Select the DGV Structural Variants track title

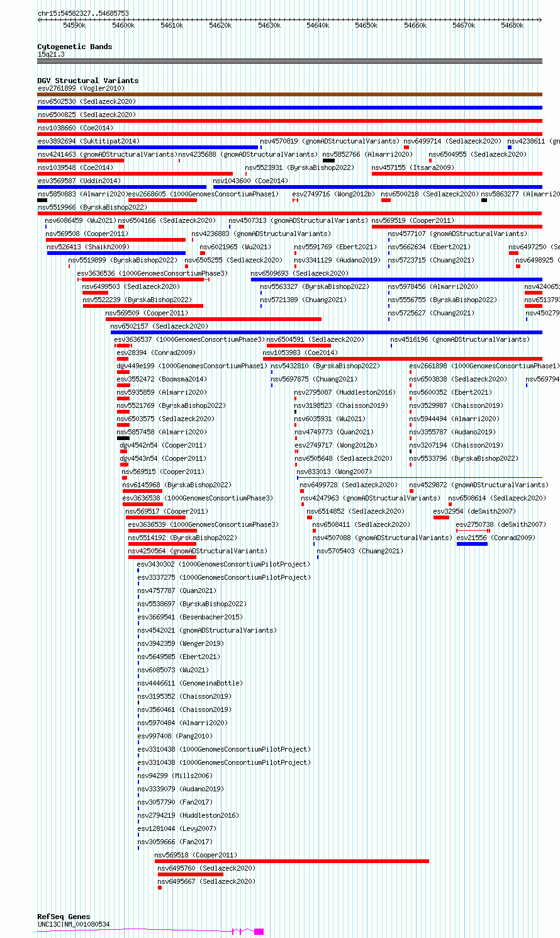click(88, 81)
